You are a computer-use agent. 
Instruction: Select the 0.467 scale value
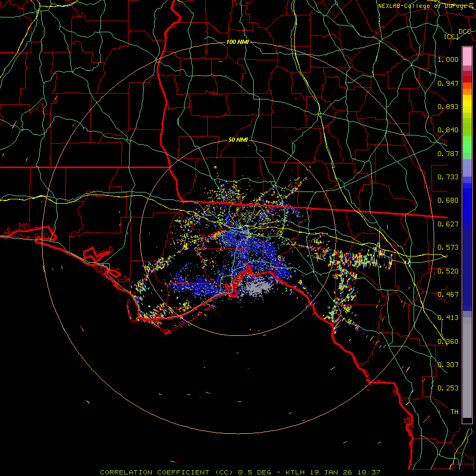tap(448, 295)
